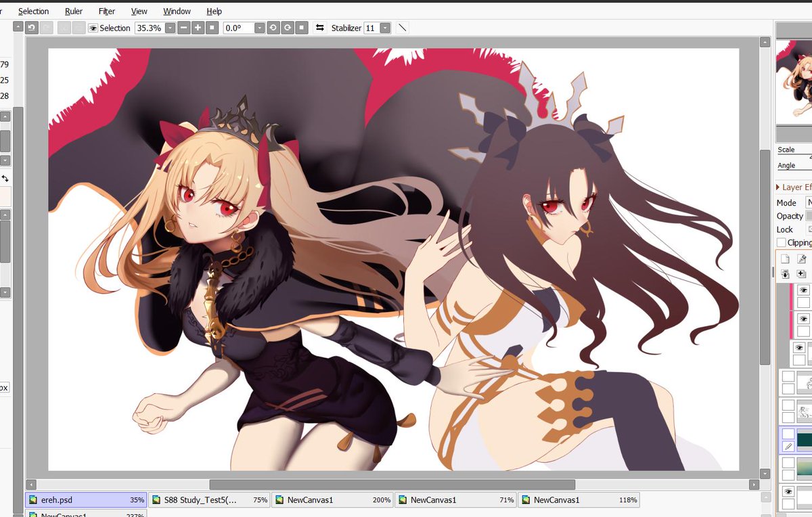Collapse toolbar with the small up-arrow button
The image size is (812, 517).
pos(17,28)
